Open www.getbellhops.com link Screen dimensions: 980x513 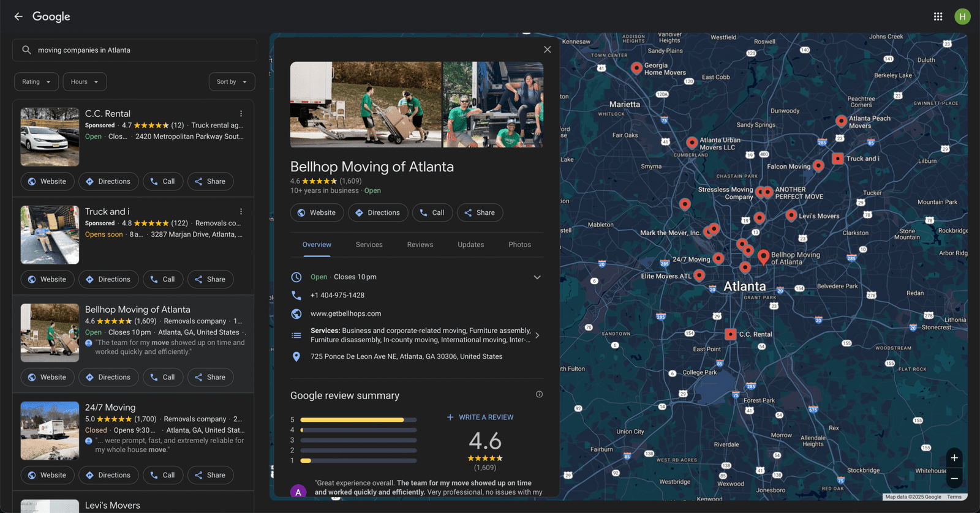[345, 313]
